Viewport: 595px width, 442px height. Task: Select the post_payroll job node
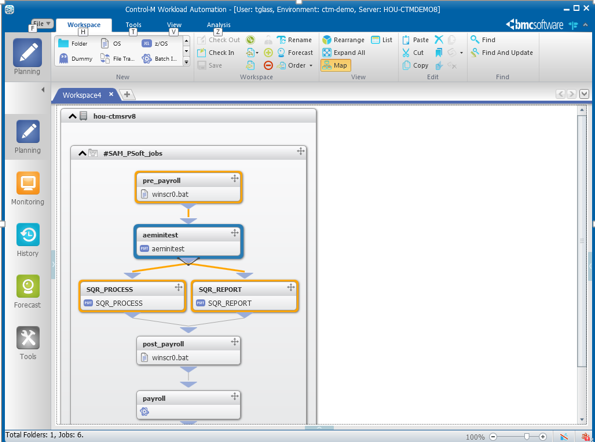click(x=189, y=351)
